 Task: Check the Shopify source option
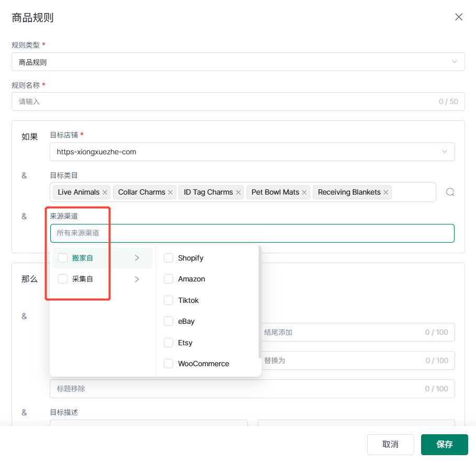click(x=168, y=258)
